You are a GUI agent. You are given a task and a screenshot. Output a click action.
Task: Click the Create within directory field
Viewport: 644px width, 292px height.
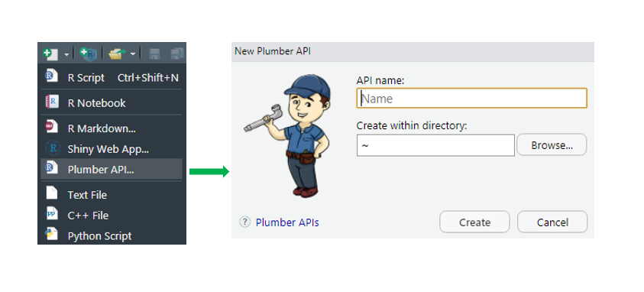click(x=435, y=145)
